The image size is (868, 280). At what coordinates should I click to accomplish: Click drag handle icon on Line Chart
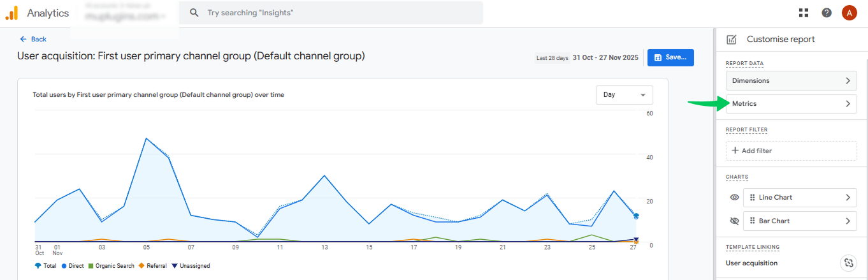pos(752,198)
